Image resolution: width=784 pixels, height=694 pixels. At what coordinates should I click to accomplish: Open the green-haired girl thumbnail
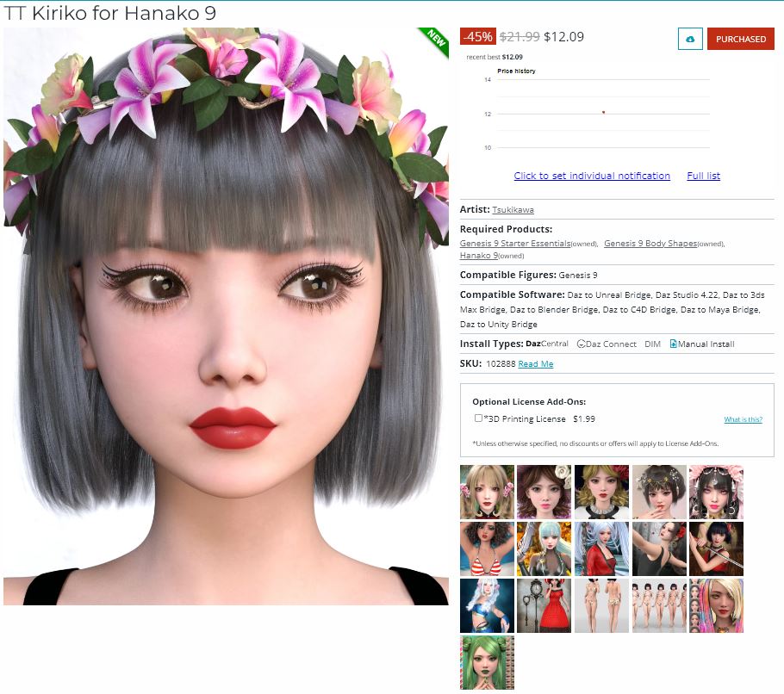[487, 662]
